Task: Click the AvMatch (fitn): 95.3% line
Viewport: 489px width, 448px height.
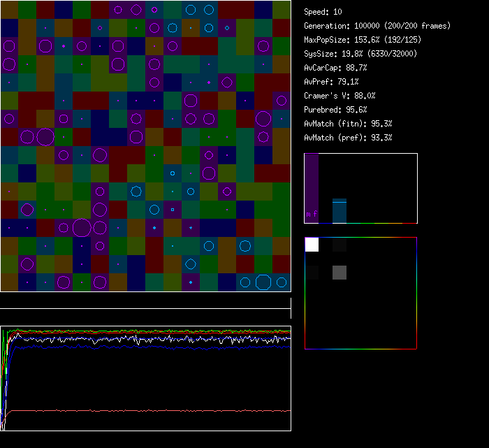Action: pyautogui.click(x=348, y=124)
